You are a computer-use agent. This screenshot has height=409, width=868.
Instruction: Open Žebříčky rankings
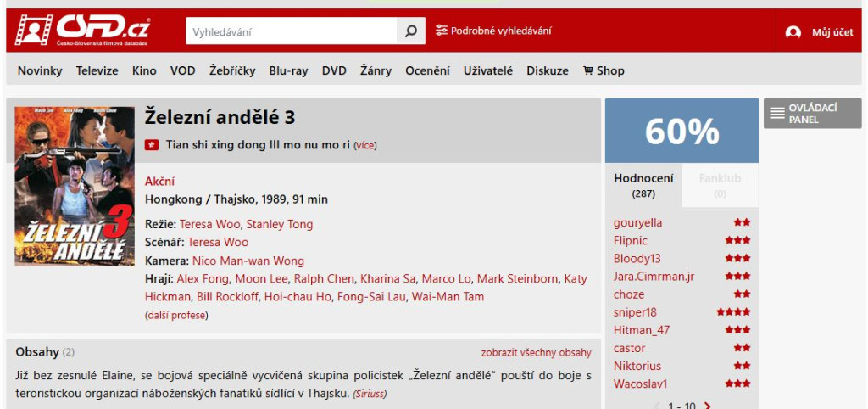(232, 70)
